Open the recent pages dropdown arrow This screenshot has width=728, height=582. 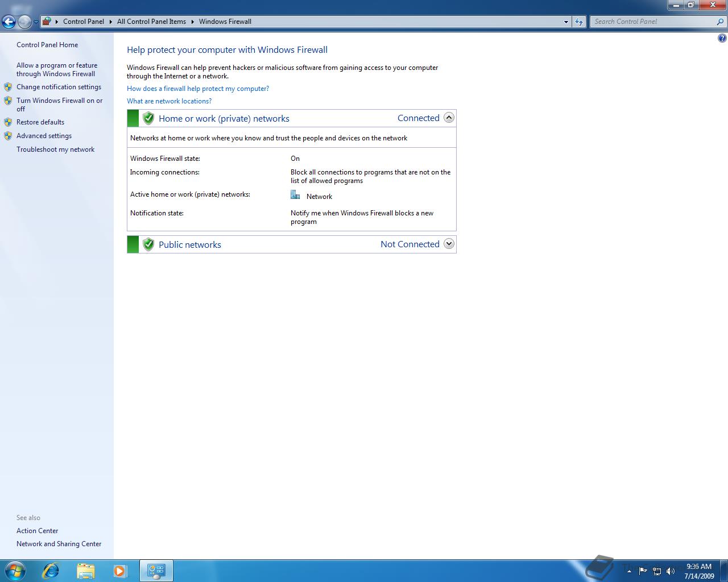36,22
